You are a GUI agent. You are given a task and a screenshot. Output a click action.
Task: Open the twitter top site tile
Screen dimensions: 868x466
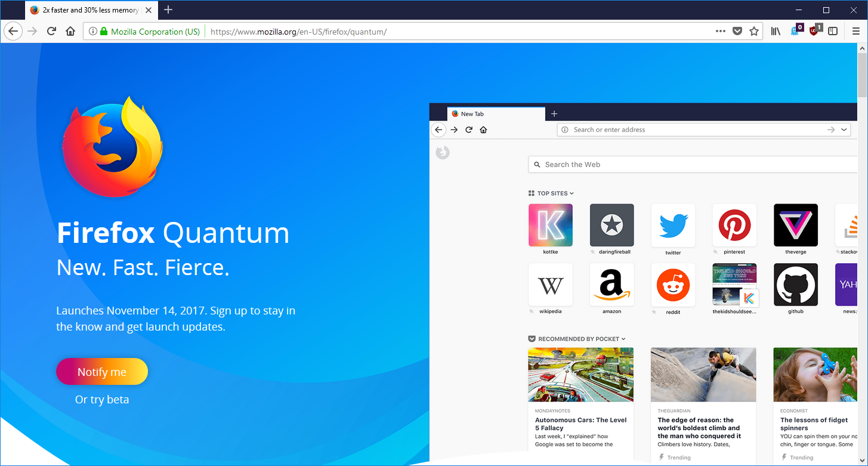click(673, 225)
